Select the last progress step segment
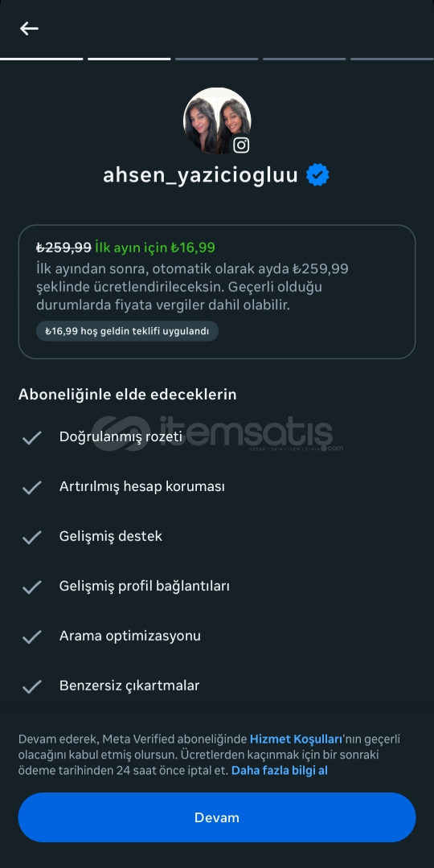 point(392,59)
